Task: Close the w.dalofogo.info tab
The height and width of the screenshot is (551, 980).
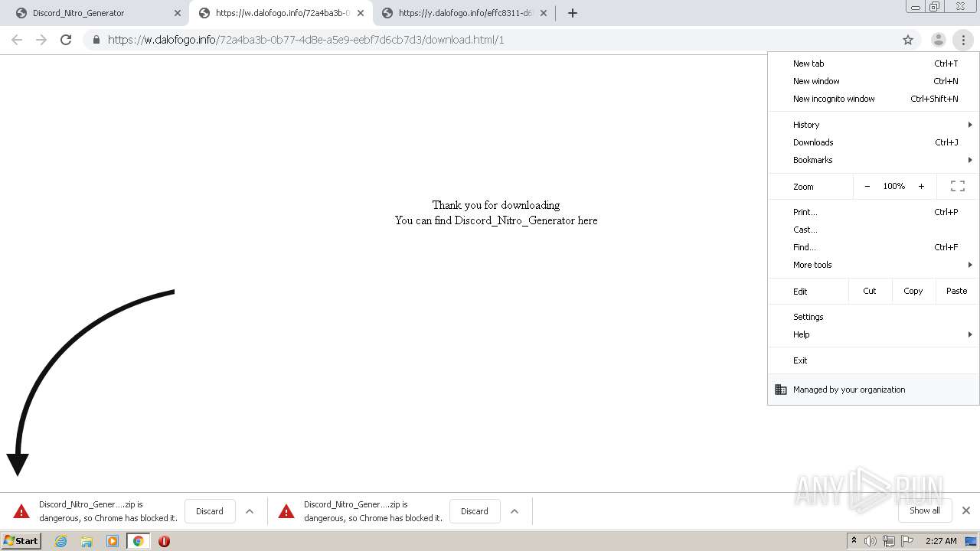Action: (x=360, y=13)
